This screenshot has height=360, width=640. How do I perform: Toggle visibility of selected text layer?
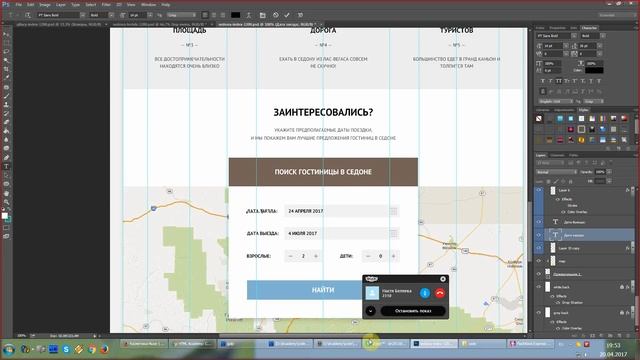coord(538,235)
